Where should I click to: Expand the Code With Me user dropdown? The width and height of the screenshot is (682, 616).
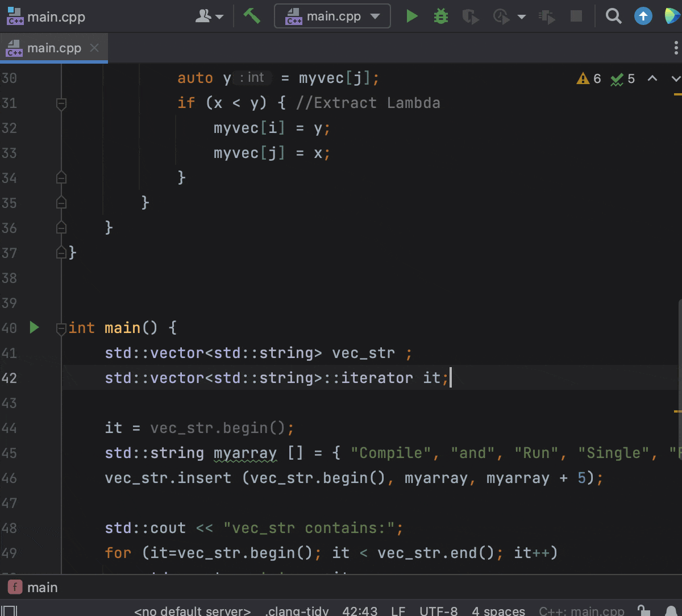(209, 16)
